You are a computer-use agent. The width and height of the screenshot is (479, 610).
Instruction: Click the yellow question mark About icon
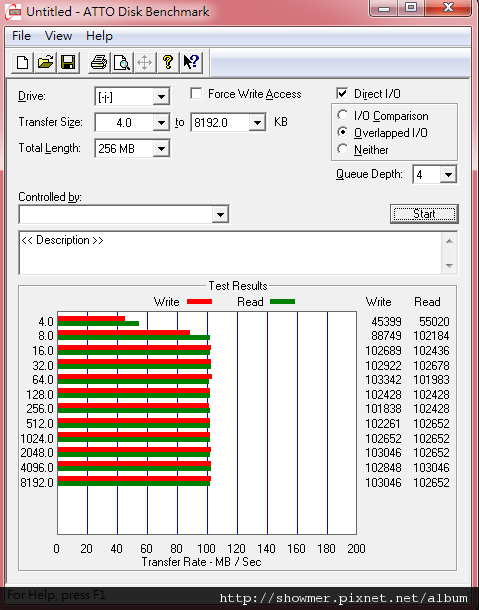pos(168,62)
